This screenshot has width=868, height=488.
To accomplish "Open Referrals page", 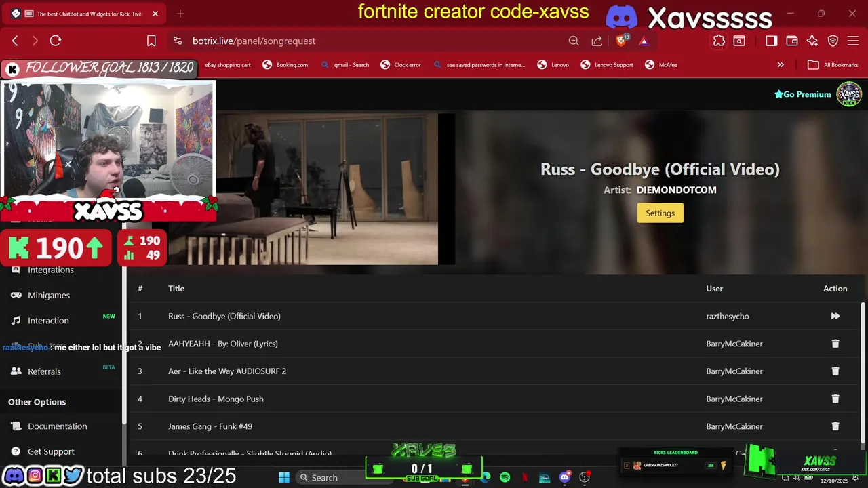I will [44, 371].
